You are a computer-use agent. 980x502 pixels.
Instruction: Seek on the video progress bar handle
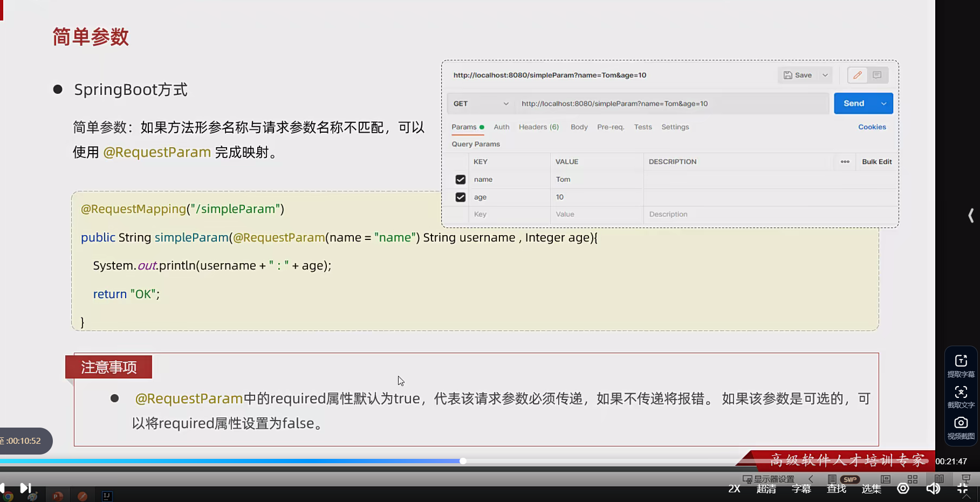pos(463,461)
